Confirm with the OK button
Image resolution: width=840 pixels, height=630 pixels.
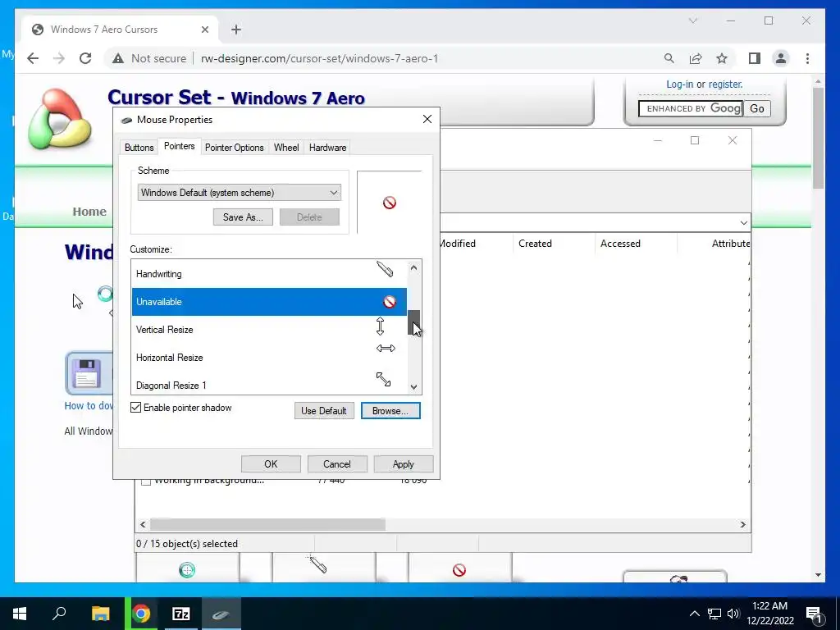tap(271, 464)
